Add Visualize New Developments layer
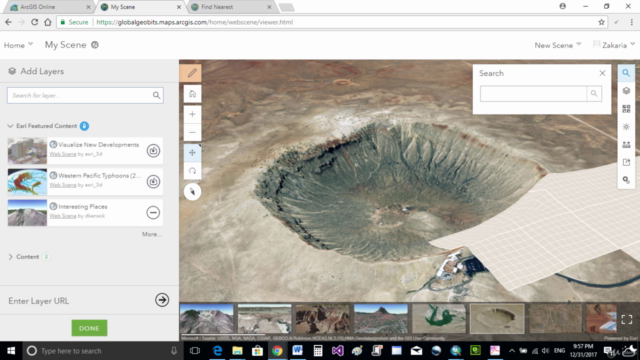640x360 pixels. [153, 151]
